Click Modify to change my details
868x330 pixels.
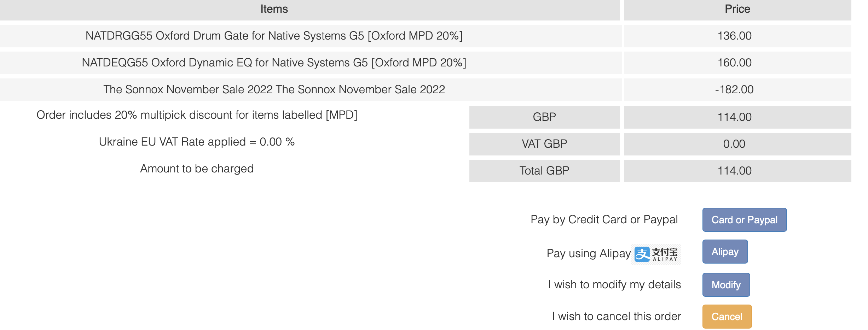point(726,285)
